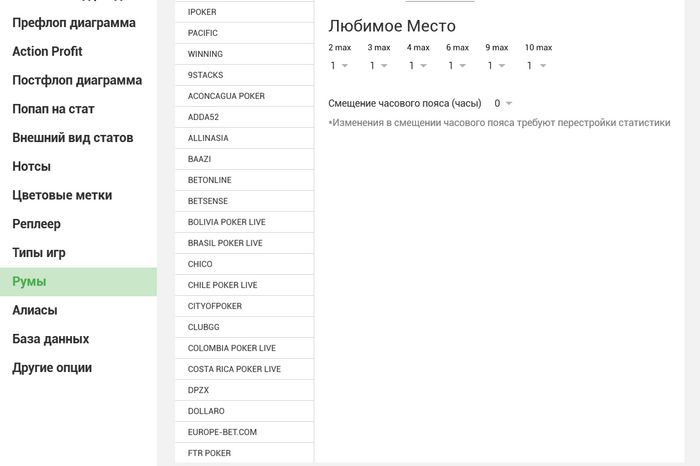Select CLUBGG room

coord(244,327)
